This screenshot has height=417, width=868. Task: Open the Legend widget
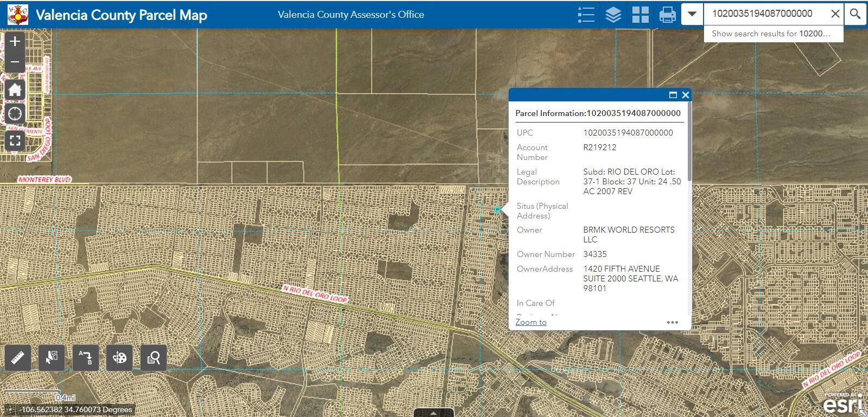586,15
